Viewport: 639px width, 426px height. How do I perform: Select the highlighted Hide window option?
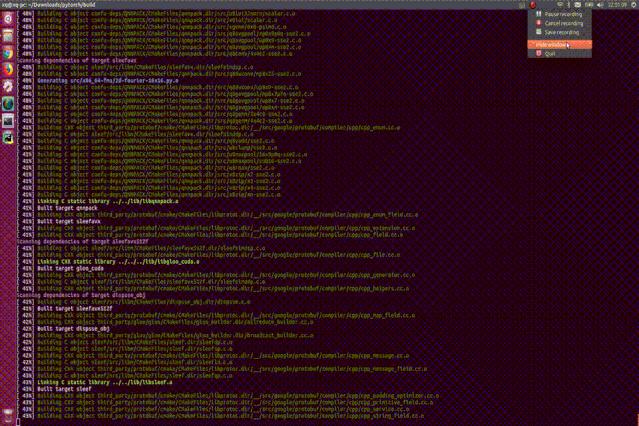pos(552,44)
